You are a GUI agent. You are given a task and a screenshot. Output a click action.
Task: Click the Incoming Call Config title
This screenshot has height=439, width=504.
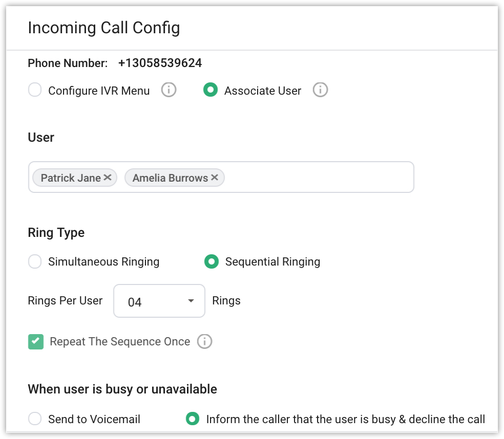tap(104, 28)
